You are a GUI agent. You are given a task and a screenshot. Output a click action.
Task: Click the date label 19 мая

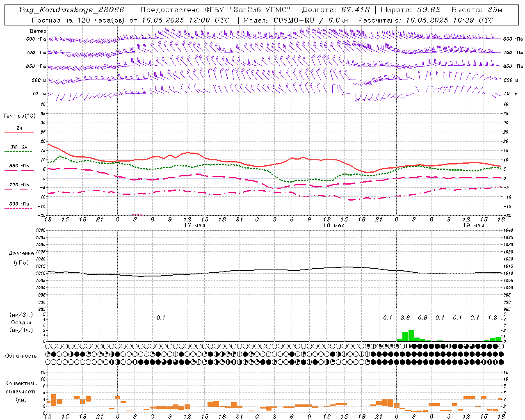click(473, 226)
